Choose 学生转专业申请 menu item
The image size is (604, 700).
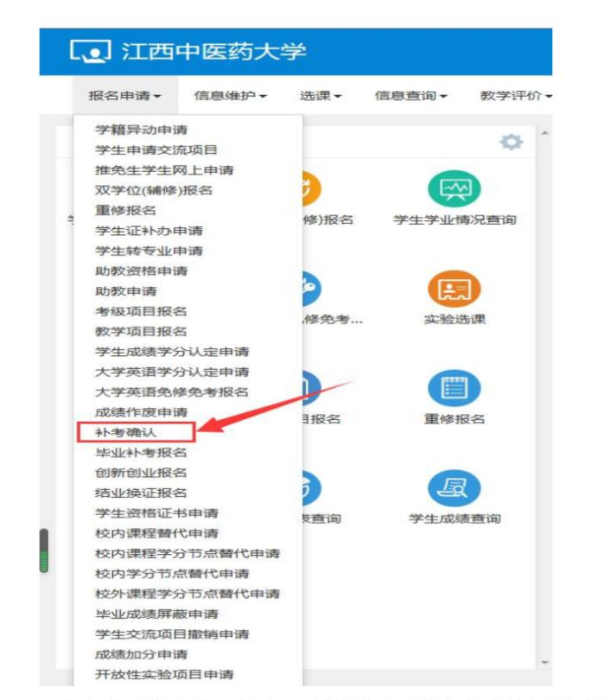149,251
